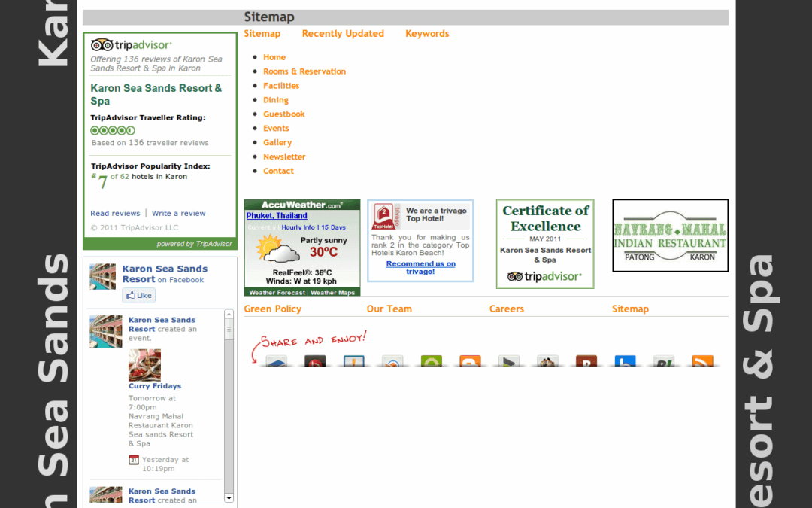Open Read reviews on TripAdvisor
The width and height of the screenshot is (812, 508).
coord(115,214)
